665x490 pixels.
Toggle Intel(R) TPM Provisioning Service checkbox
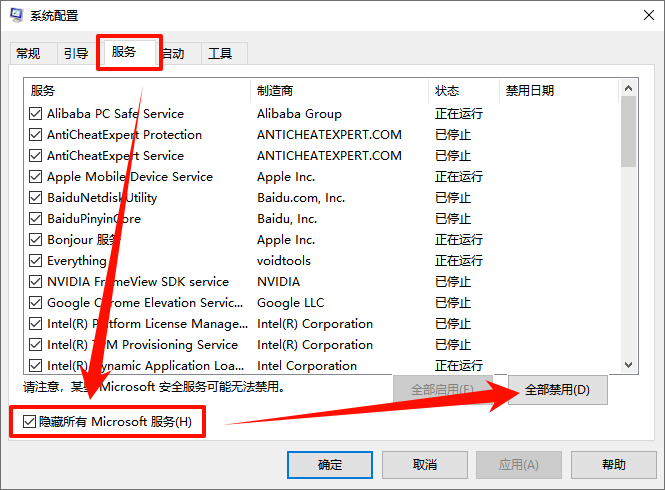(x=36, y=344)
